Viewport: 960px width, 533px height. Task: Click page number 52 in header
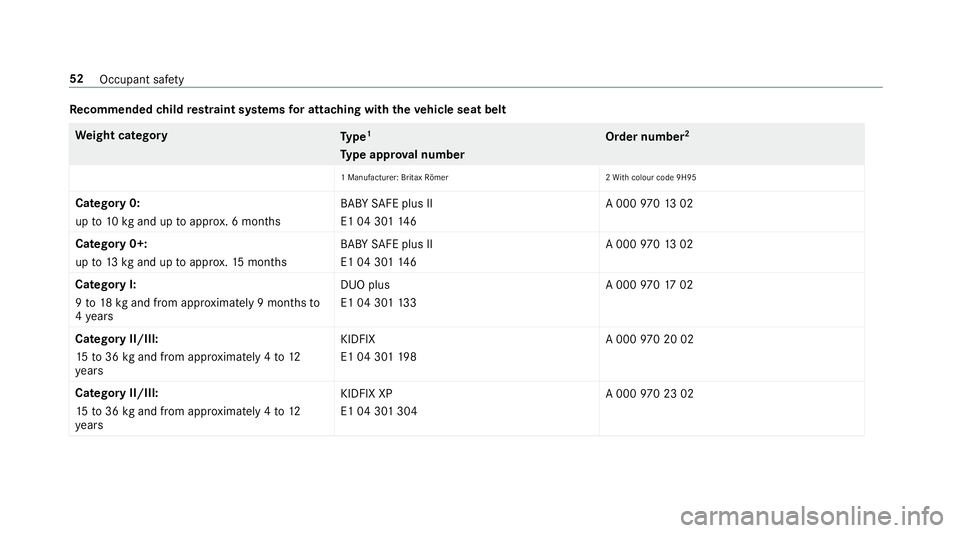click(x=77, y=79)
